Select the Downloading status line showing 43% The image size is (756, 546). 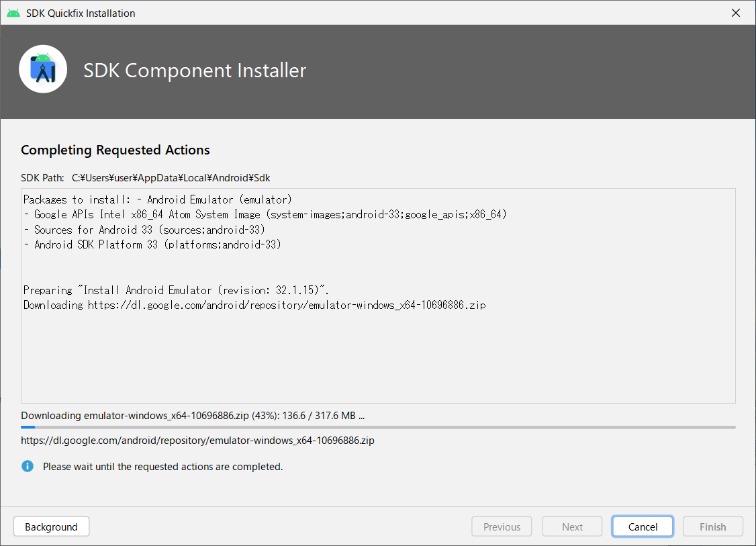[193, 415]
